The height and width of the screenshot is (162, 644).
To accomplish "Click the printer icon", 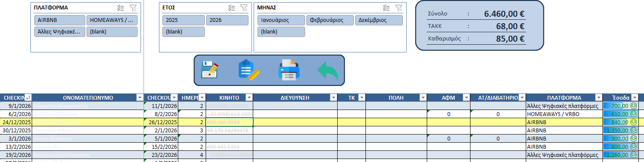I will click(289, 70).
